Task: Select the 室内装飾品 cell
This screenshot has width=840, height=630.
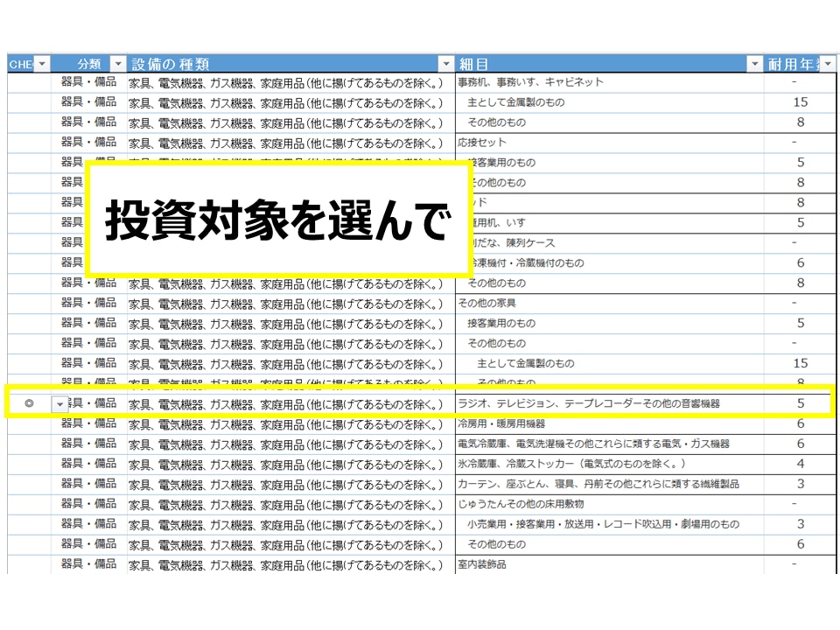Action: pos(609,564)
